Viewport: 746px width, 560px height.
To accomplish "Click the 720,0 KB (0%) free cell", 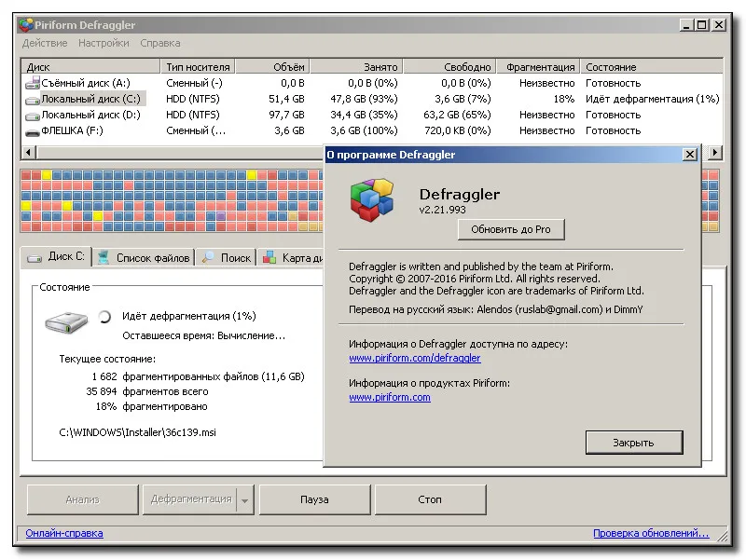I will (x=458, y=130).
